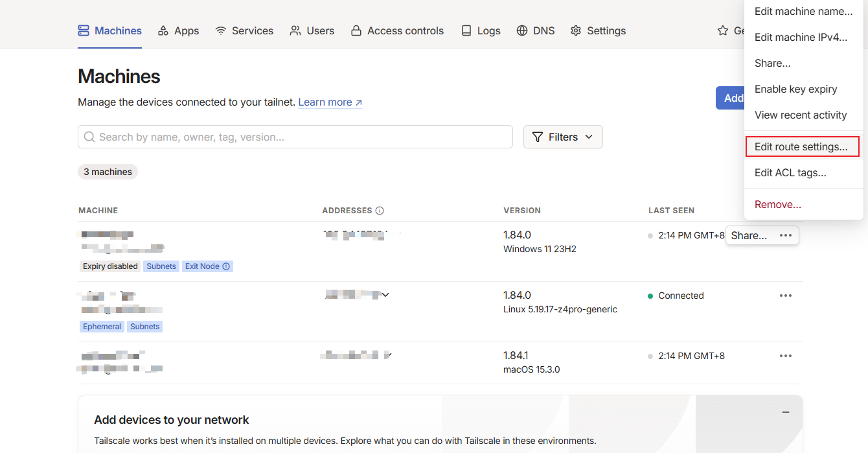The height and width of the screenshot is (453, 868).
Task: Open the three-dot menu for the macOS machine
Action: click(x=786, y=356)
